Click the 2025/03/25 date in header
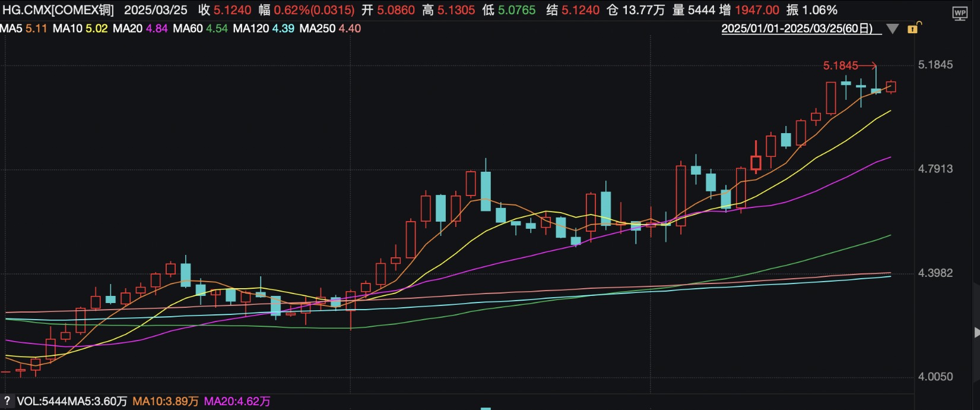 point(156,10)
